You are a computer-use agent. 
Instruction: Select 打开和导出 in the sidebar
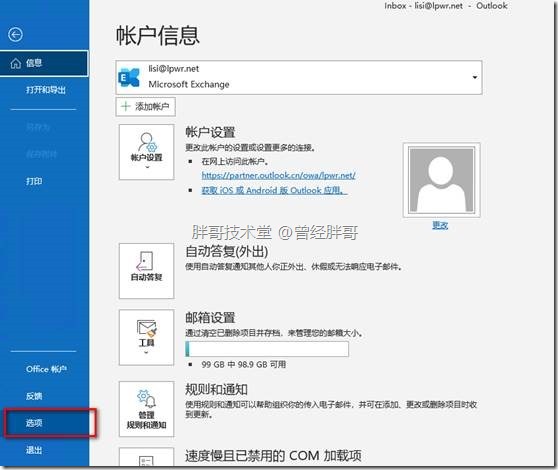tap(46, 90)
